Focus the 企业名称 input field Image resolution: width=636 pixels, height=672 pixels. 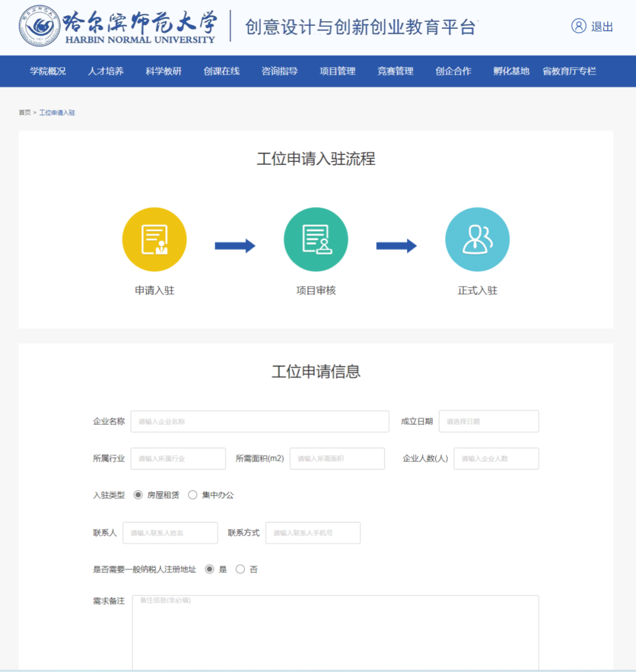click(x=260, y=421)
